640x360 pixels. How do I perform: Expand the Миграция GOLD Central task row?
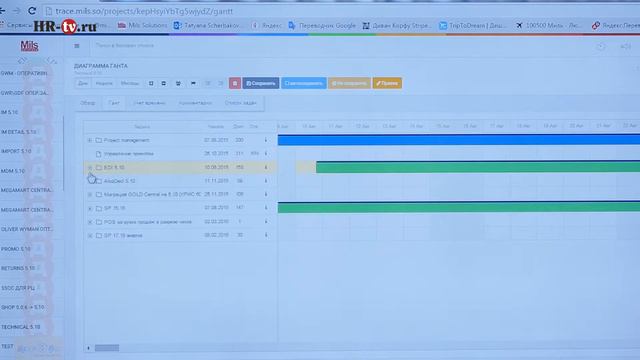(90, 195)
